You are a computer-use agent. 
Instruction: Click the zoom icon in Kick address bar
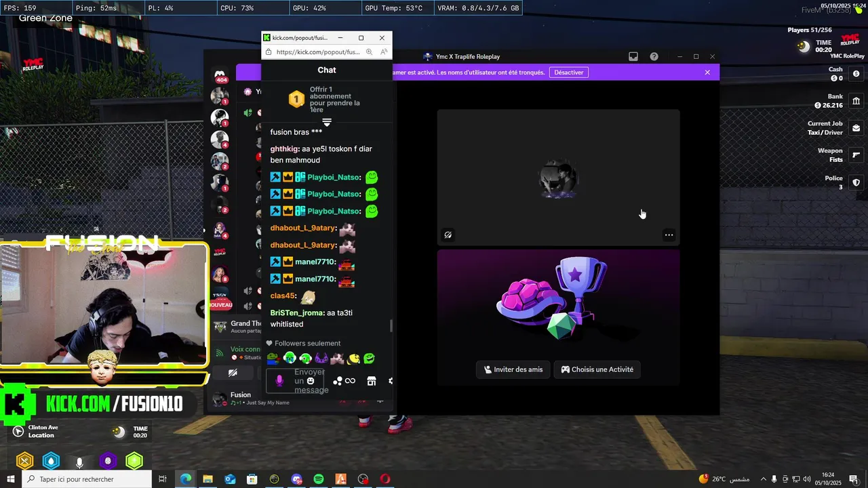click(x=369, y=52)
